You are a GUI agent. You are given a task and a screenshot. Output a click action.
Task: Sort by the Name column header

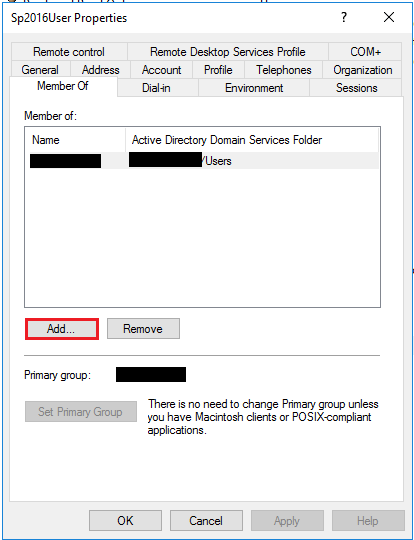coord(75,140)
